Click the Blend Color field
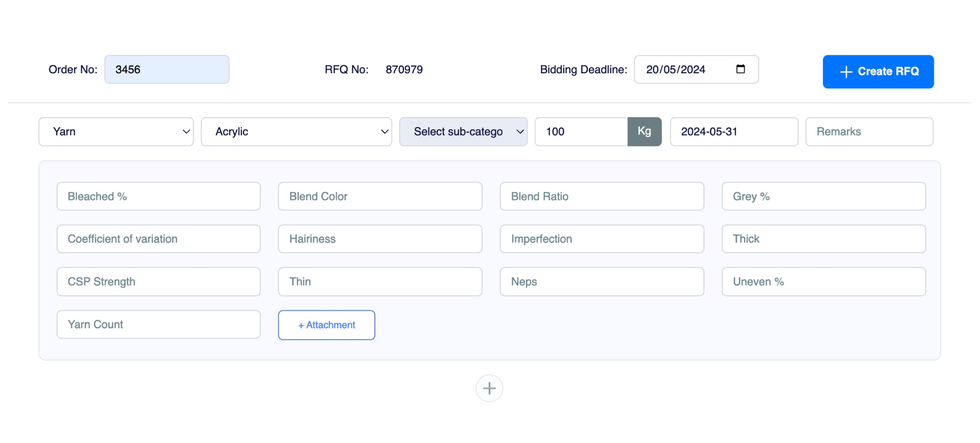 380,197
